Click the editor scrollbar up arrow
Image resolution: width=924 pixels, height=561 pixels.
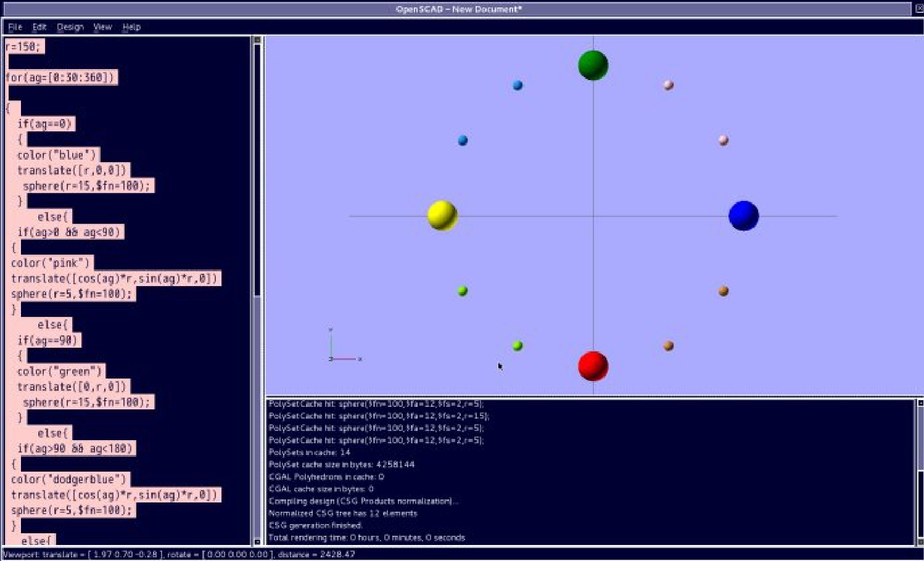click(x=257, y=40)
